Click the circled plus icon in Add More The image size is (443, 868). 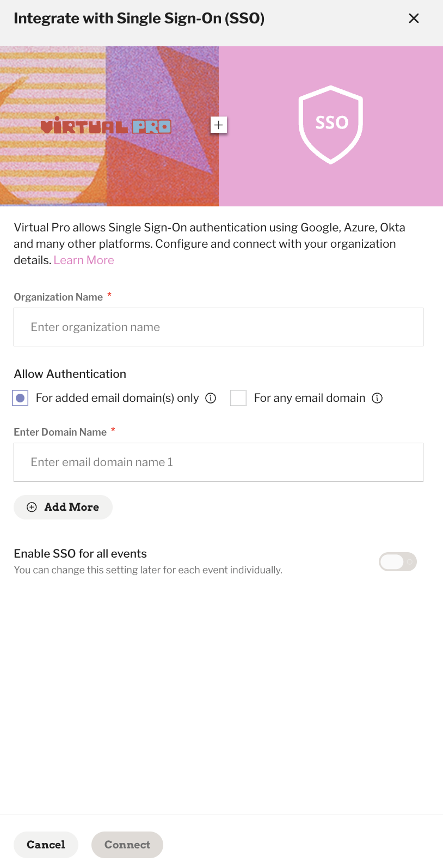(x=32, y=507)
